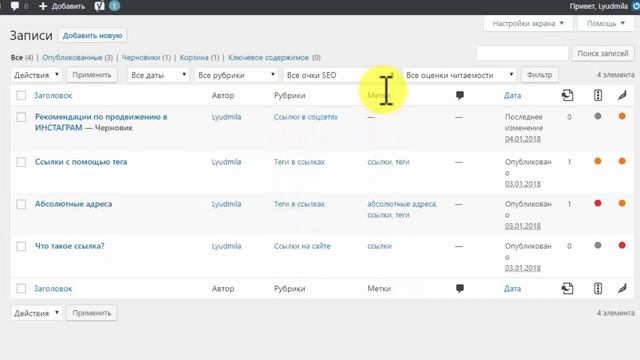This screenshot has width=640, height=360.
Task: Open the bottom 'Действия' bulk actions dropdown
Action: tap(36, 313)
